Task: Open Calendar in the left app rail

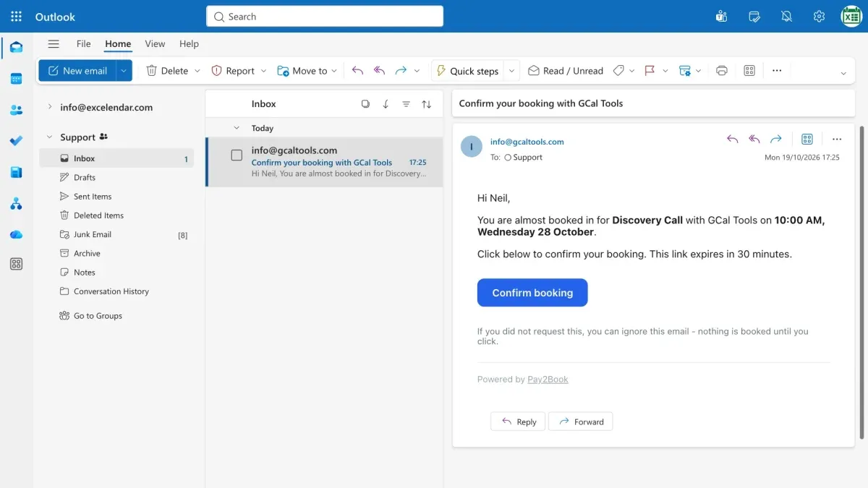Action: coord(16,79)
